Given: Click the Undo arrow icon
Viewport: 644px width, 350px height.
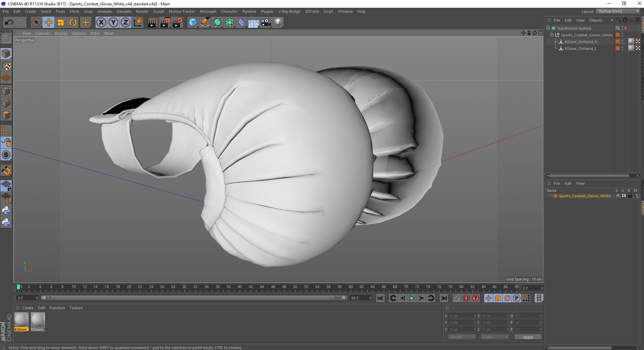Looking at the screenshot, I should click(9, 23).
